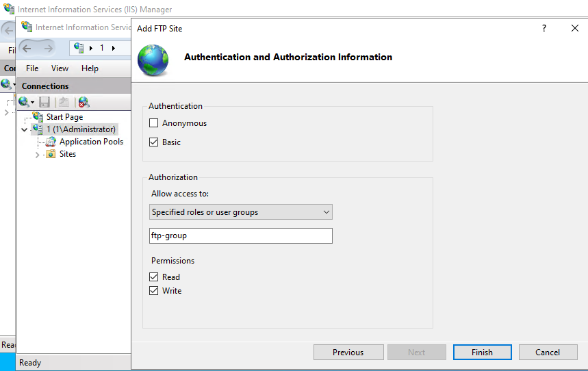Open the 'Allow access to' dropdown
588x371 pixels.
click(x=241, y=212)
